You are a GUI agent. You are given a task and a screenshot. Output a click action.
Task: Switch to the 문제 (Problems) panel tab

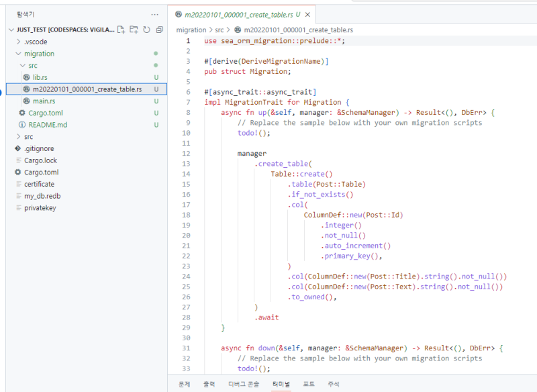point(184,384)
